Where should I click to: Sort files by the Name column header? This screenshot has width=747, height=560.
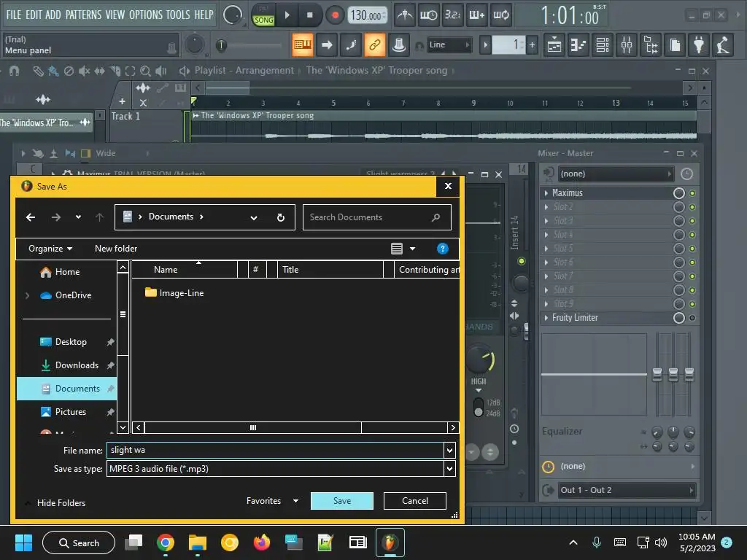(x=185, y=270)
